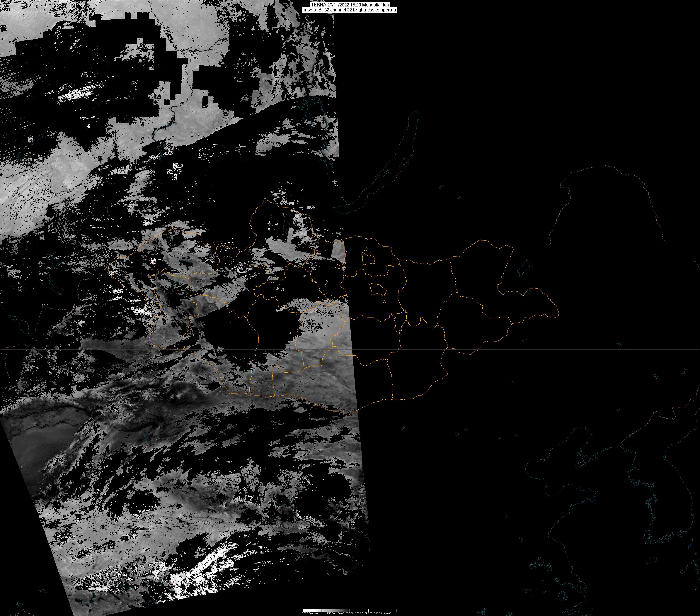700x616 pixels.
Task: Click the 310.00 colorbar tick label
Action: pyautogui.click(x=387, y=613)
